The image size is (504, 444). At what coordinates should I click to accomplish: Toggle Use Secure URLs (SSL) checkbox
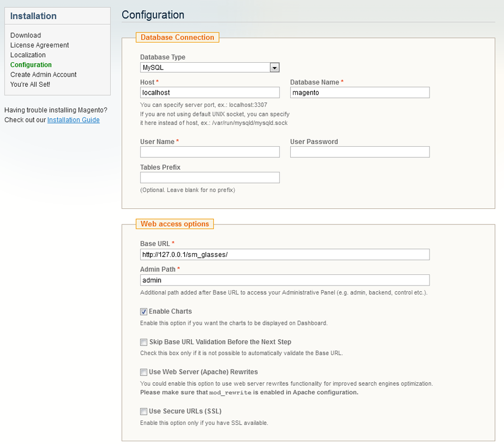[x=144, y=412]
